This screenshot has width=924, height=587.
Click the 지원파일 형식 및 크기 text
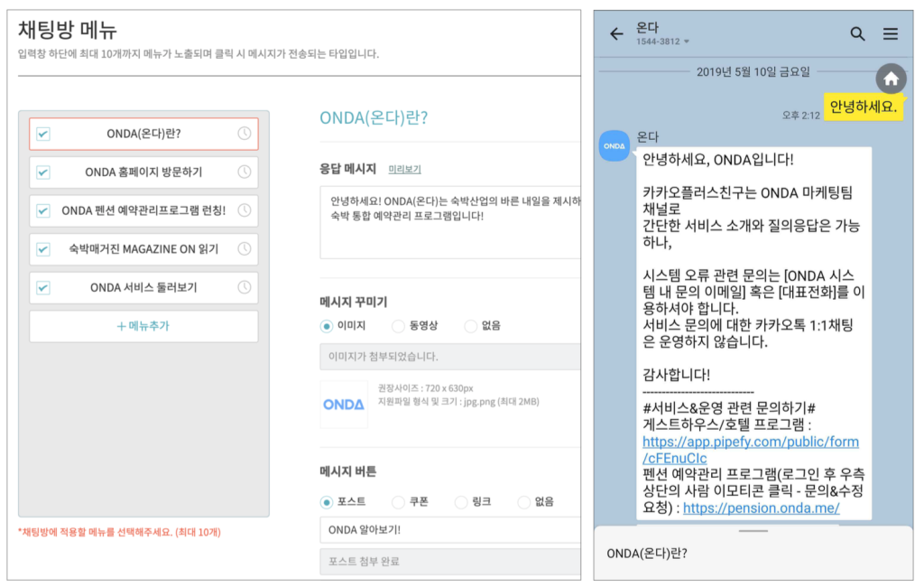point(458,402)
